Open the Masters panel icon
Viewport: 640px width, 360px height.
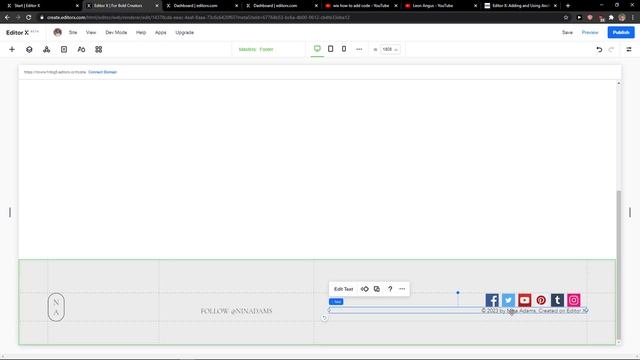pyautogui.click(x=47, y=49)
